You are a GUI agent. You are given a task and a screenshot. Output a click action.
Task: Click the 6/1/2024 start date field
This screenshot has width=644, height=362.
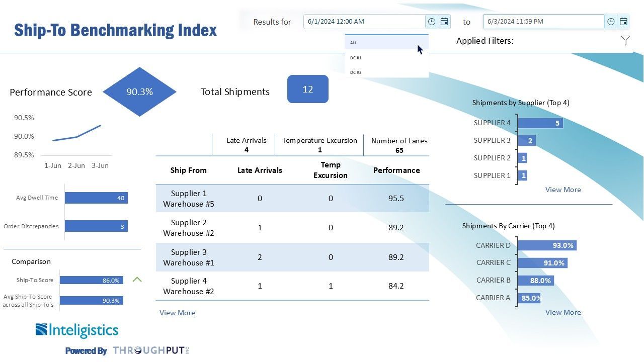364,22
